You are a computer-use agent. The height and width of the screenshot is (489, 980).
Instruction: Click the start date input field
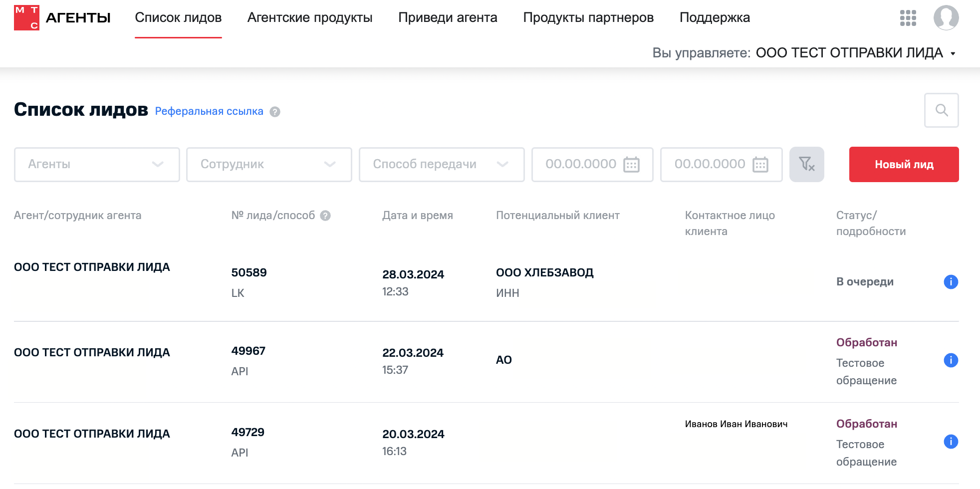pos(592,164)
